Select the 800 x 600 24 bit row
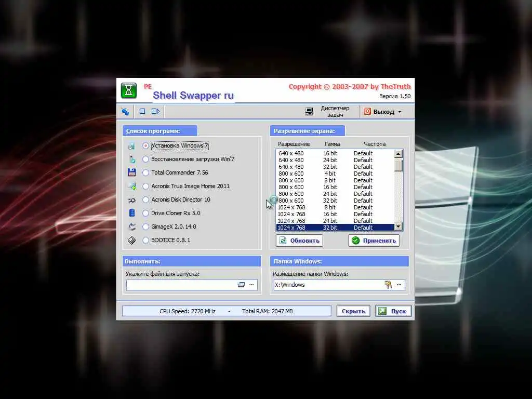Viewport: 532px width, 399px height. [335, 194]
